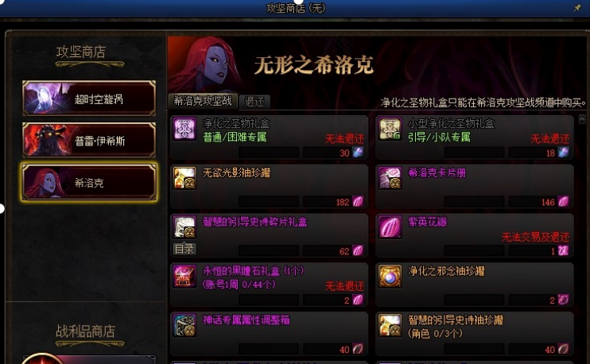
Task: Select the 无欲光影袖珍罐 item icon
Action: (x=184, y=178)
